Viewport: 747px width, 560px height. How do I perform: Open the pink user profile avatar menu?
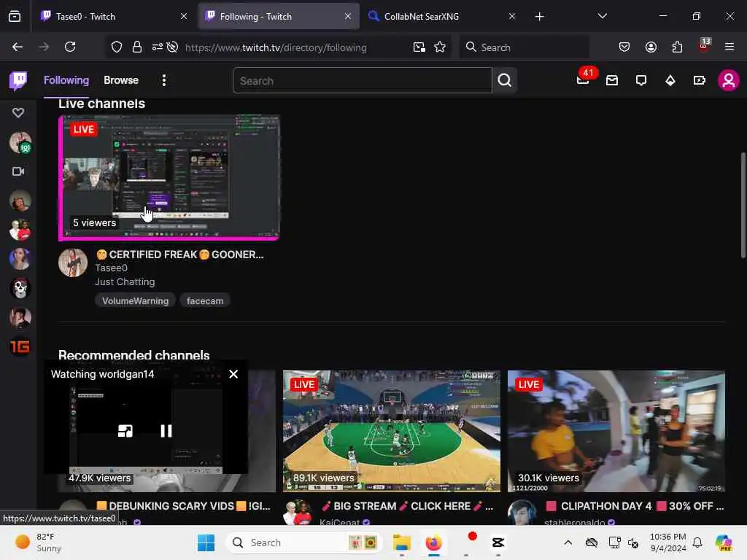pyautogui.click(x=729, y=80)
